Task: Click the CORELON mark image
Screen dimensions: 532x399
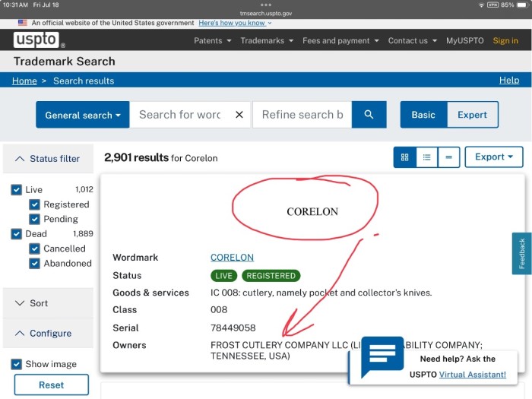Action: pos(312,212)
